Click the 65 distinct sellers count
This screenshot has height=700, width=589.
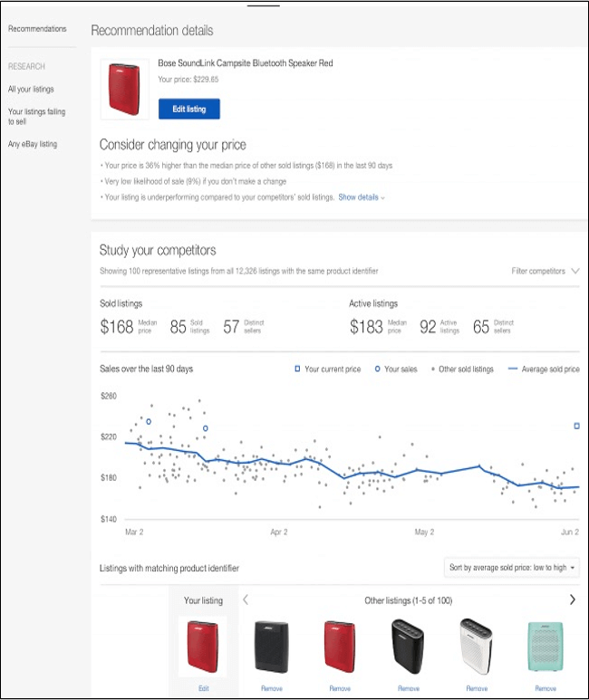click(x=481, y=326)
